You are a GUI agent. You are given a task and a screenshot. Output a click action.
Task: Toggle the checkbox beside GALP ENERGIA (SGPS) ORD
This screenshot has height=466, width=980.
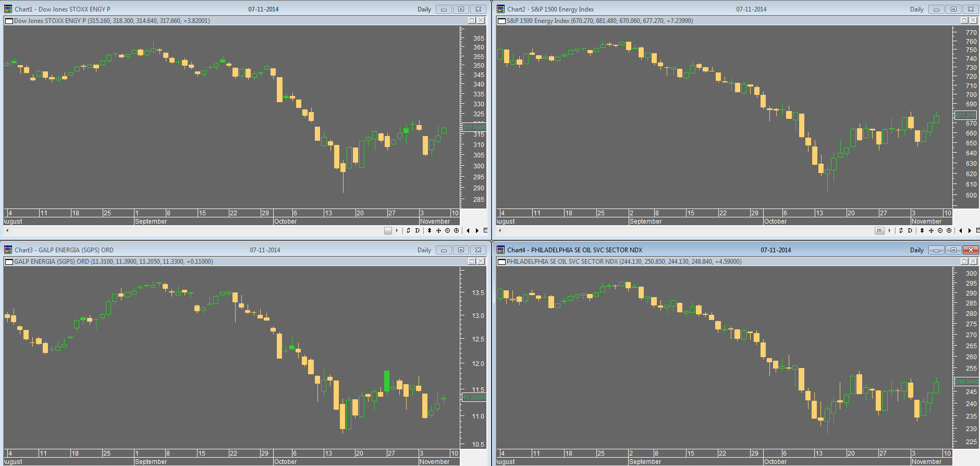[8, 262]
